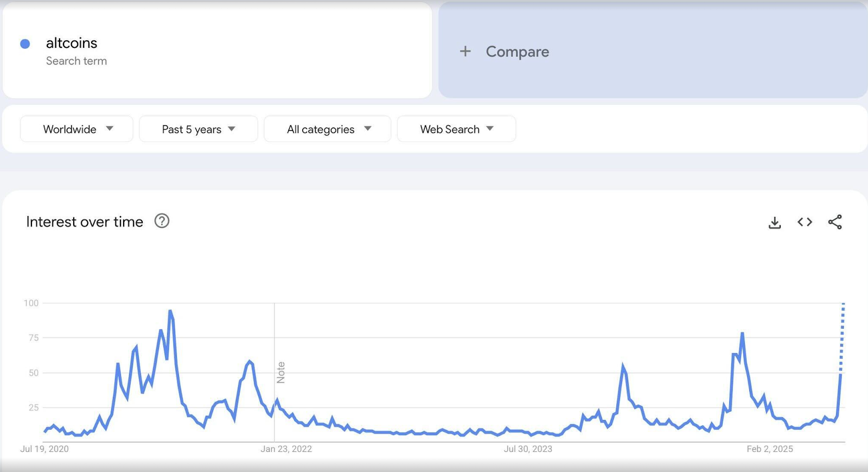
Task: Click the plus icon beside Compare
Action: coord(465,52)
